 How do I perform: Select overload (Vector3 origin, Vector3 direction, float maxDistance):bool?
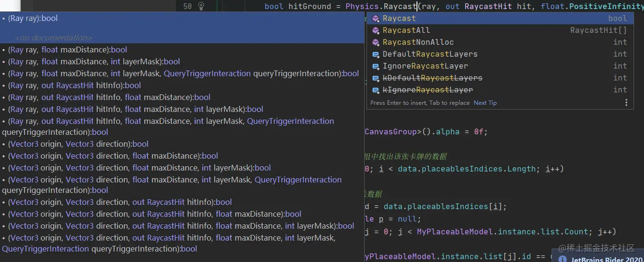pyautogui.click(x=110, y=156)
